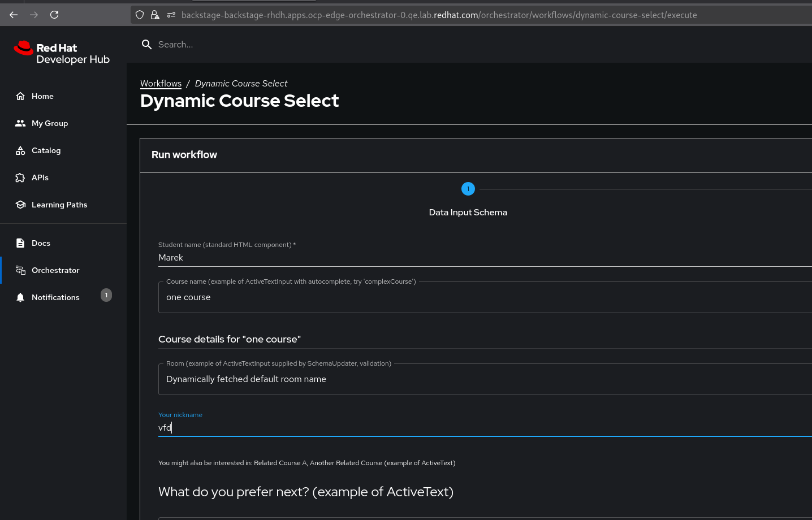Image resolution: width=812 pixels, height=520 pixels.
Task: Click the Notifications bell icon
Action: (20, 297)
